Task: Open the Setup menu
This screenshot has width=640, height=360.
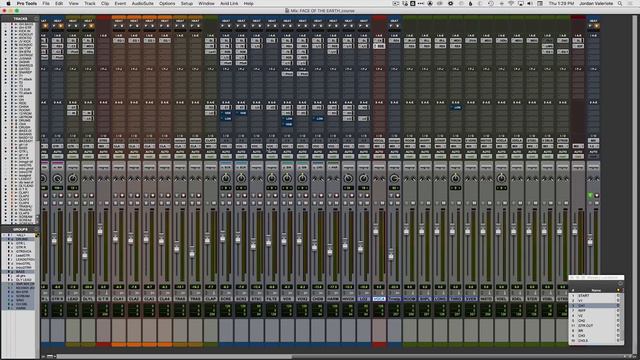Action: (x=187, y=3)
